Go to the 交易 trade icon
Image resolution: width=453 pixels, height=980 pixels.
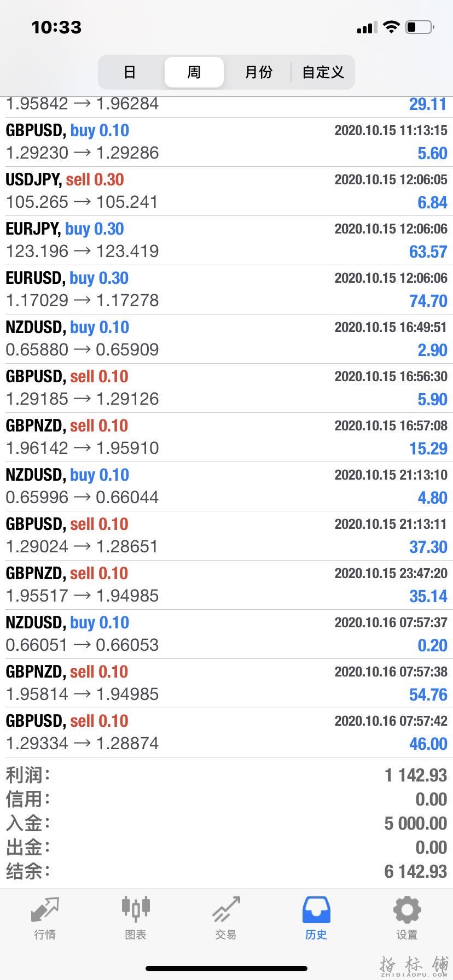pyautogui.click(x=226, y=909)
